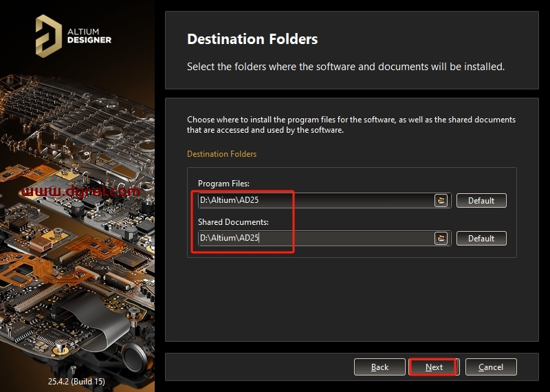Image resolution: width=550 pixels, height=392 pixels.
Task: Open folder browser for Program Files path
Action: pos(441,200)
